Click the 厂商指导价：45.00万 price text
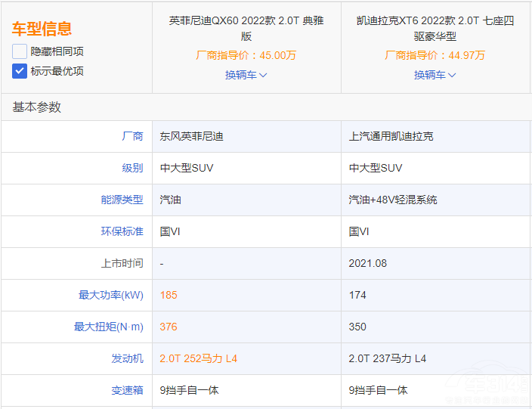 coord(246,55)
